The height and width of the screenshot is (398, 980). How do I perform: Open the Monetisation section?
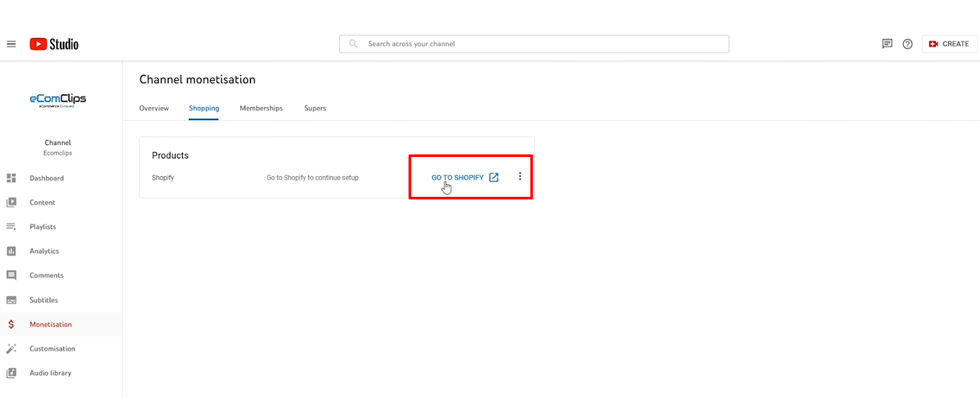tap(51, 324)
